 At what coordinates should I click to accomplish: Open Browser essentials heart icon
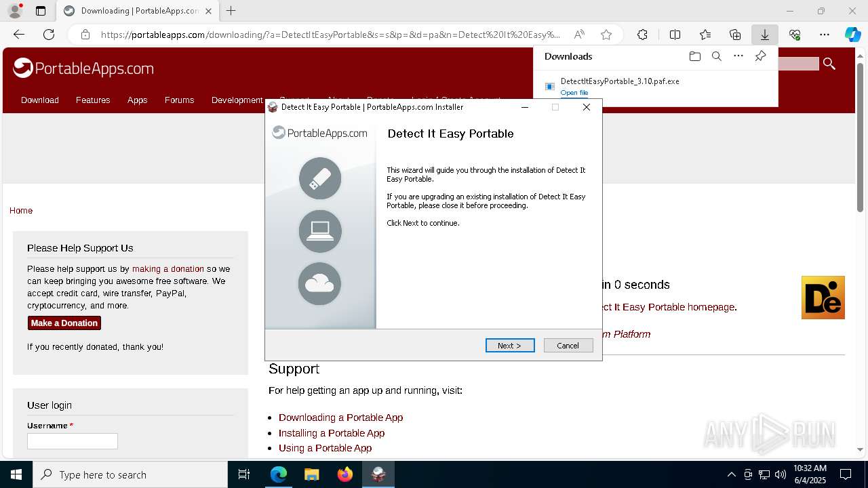pyautogui.click(x=795, y=35)
